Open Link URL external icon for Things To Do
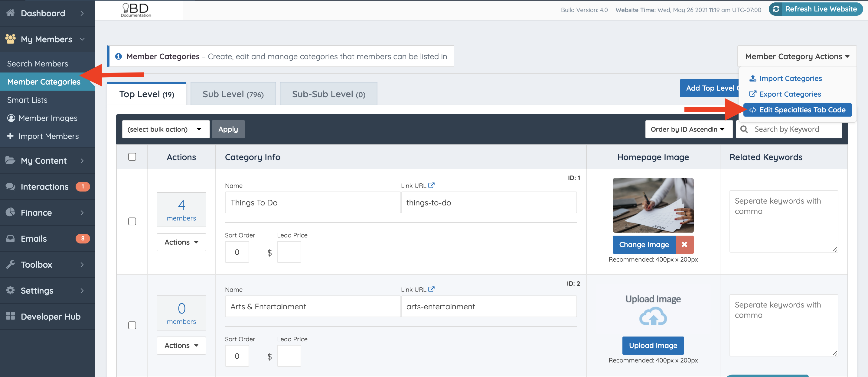The width and height of the screenshot is (868, 377). coord(431,185)
